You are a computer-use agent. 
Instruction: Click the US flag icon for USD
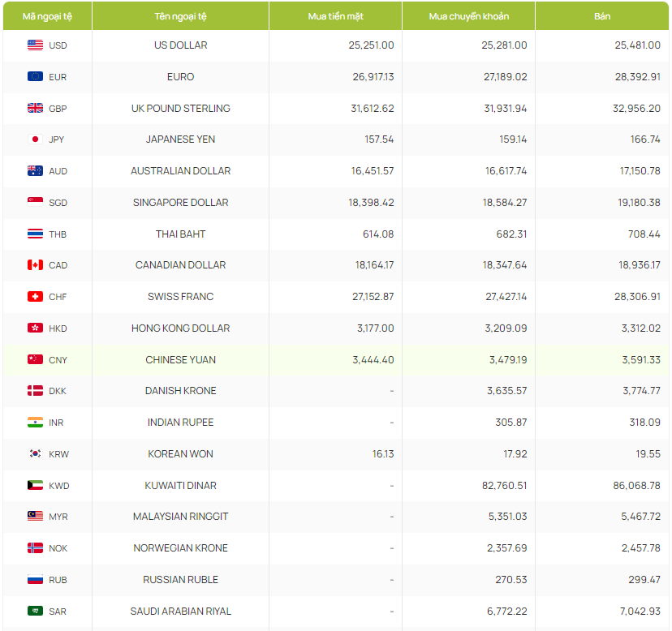click(35, 45)
